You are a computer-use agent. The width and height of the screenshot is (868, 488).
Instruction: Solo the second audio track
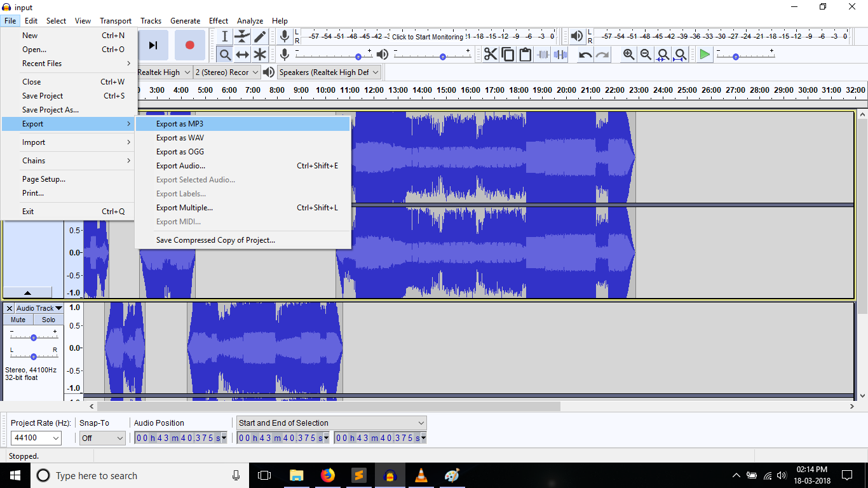pyautogui.click(x=48, y=320)
